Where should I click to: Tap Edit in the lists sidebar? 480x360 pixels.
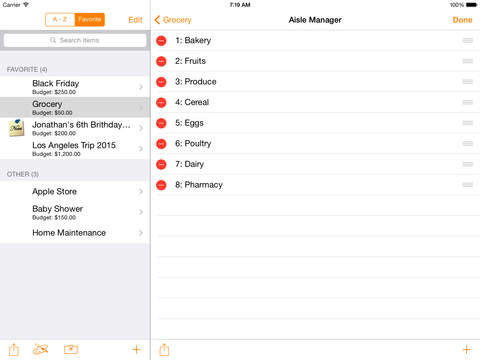pyautogui.click(x=135, y=20)
